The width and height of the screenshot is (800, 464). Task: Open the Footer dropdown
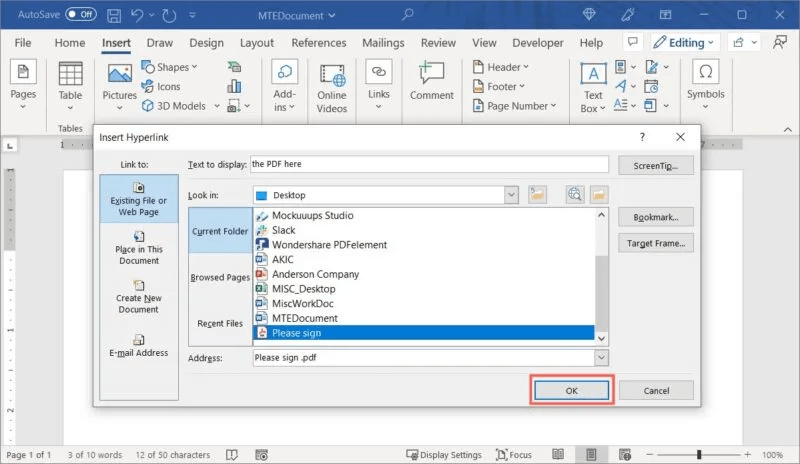(x=498, y=86)
